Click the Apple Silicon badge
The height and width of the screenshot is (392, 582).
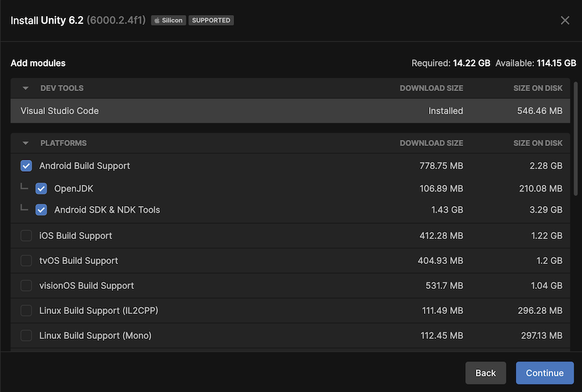(169, 21)
